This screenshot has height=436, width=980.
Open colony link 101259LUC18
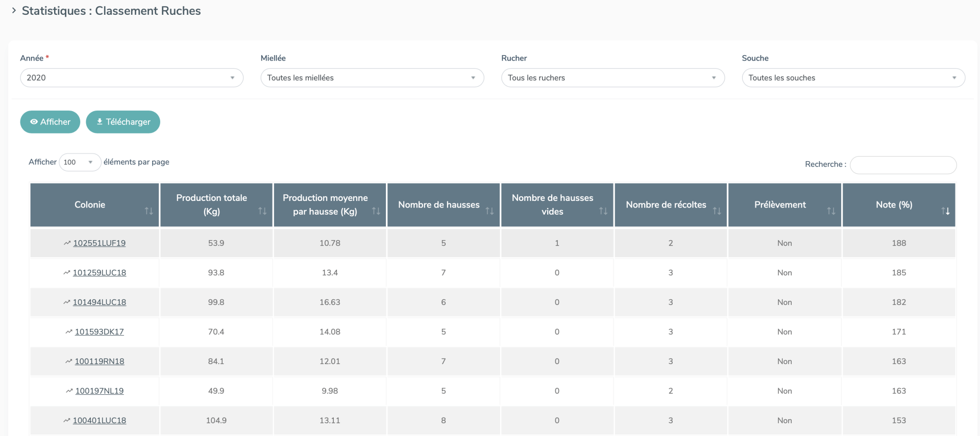click(x=100, y=273)
